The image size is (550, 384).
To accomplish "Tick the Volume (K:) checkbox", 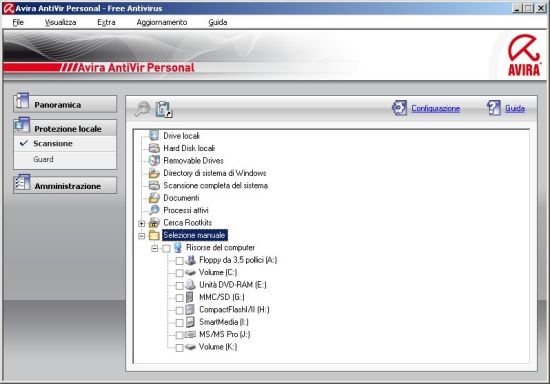I will (x=179, y=348).
